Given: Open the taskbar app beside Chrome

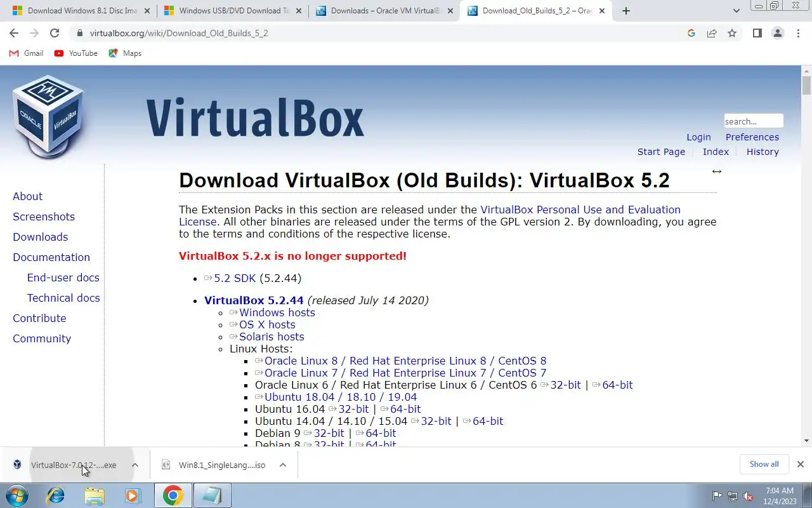Looking at the screenshot, I should (211, 495).
